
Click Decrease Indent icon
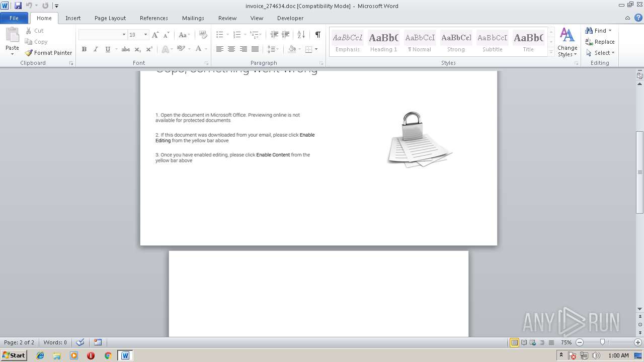274,35
